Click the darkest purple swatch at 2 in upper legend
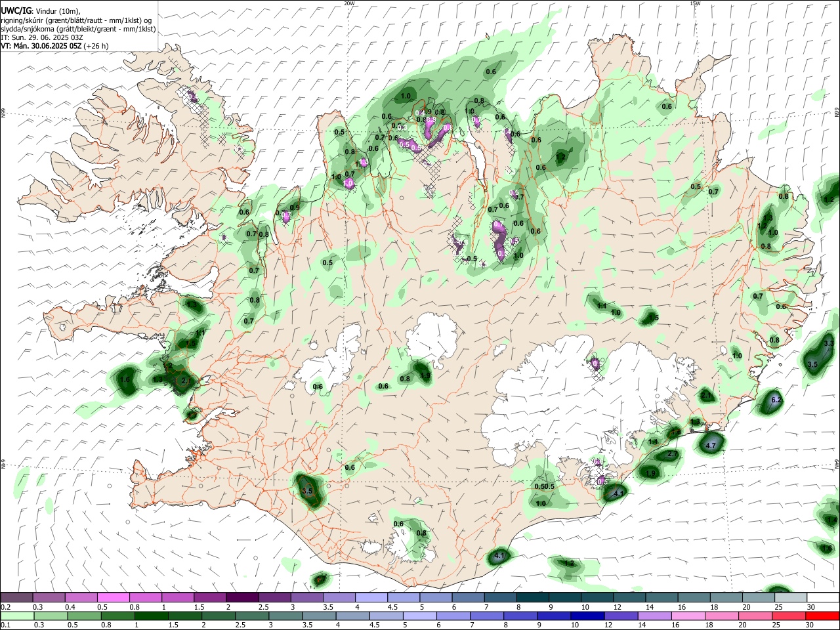 [242, 597]
